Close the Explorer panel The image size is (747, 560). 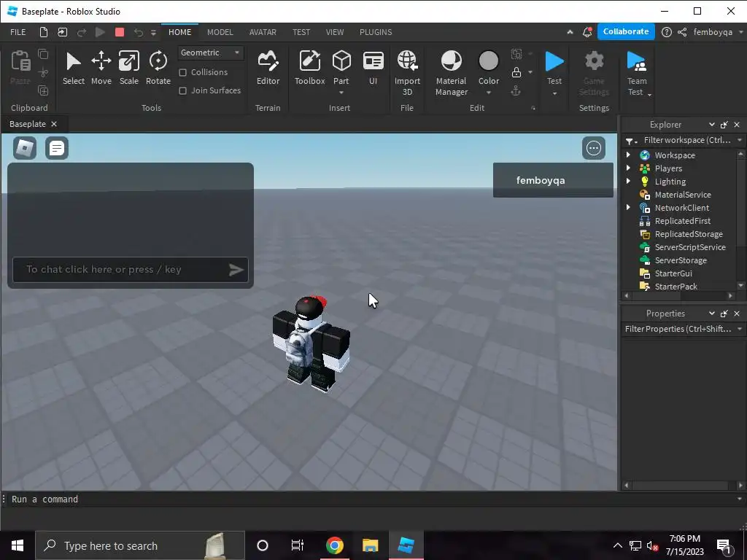point(737,125)
